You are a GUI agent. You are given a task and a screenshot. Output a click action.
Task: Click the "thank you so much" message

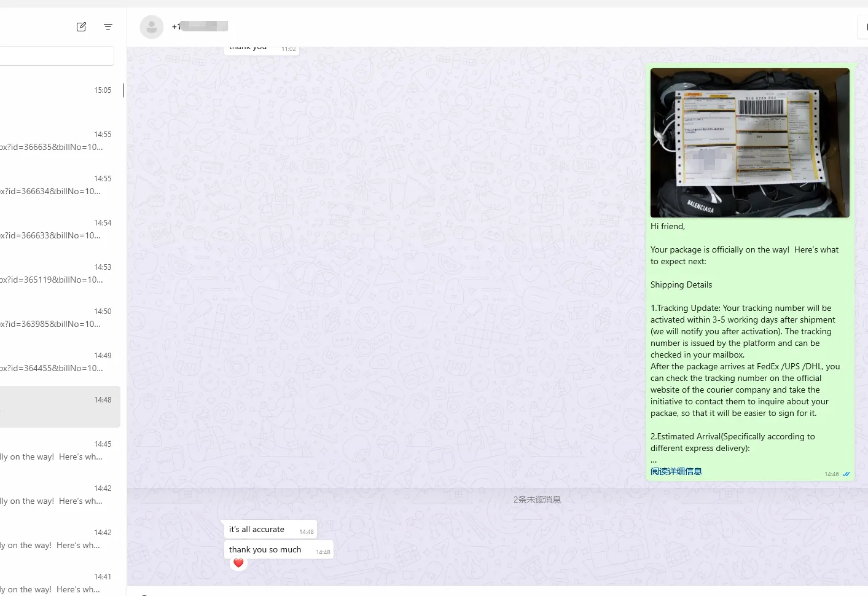click(265, 550)
